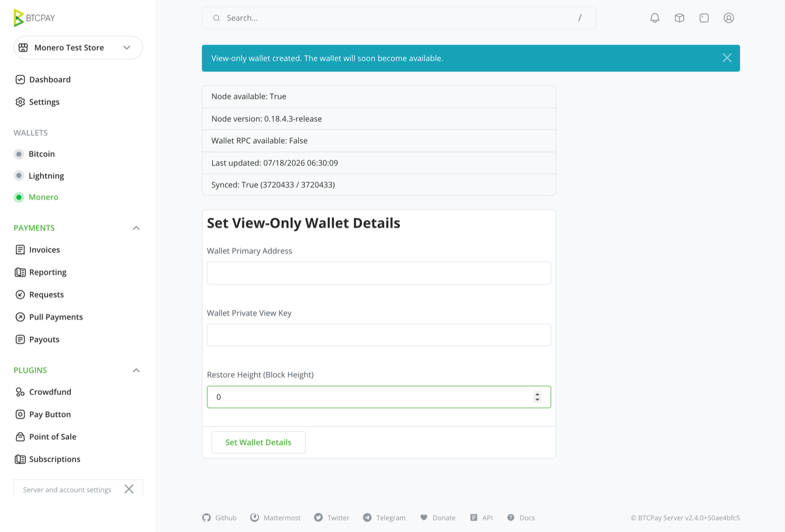Click the BTCPay logo

click(x=34, y=18)
